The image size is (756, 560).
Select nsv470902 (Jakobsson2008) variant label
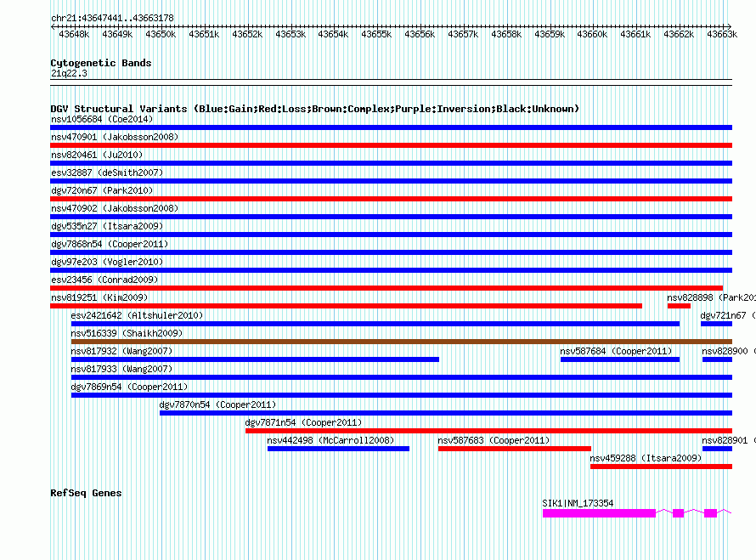click(x=115, y=208)
